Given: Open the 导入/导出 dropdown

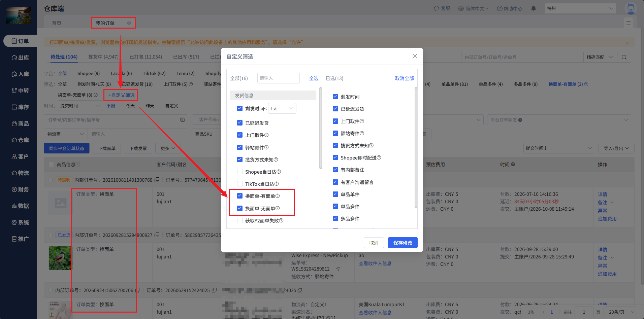Looking at the screenshot, I should pos(616,148).
